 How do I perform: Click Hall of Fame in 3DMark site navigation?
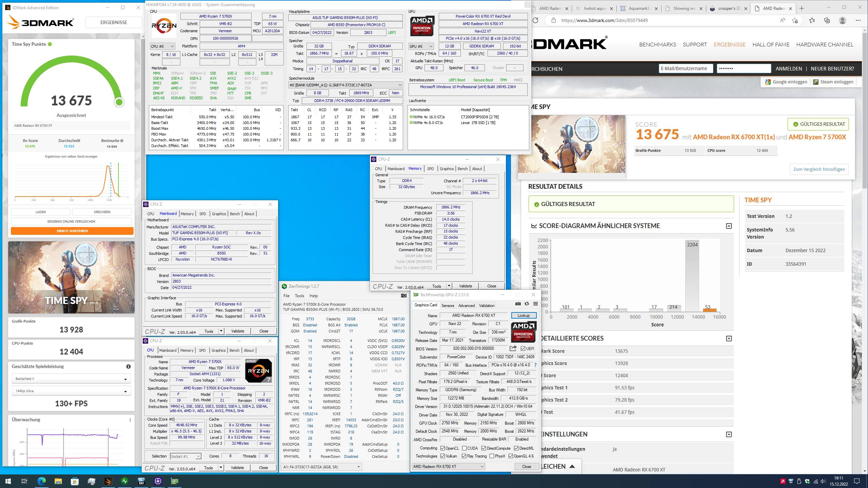771,44
